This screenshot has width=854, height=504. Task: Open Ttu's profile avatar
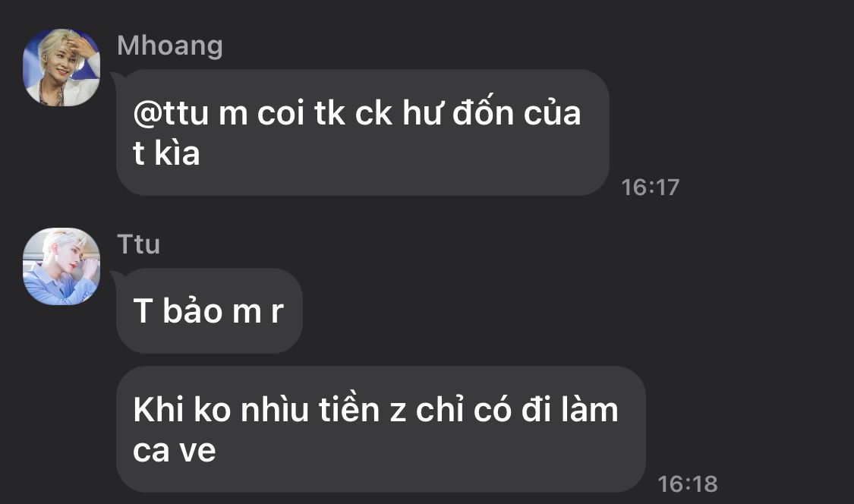pos(61,266)
